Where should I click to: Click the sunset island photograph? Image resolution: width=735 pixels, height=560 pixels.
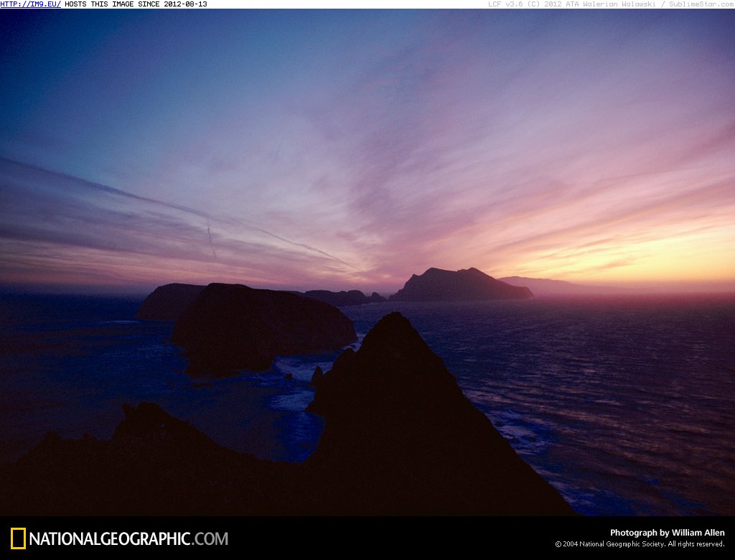tap(367, 263)
